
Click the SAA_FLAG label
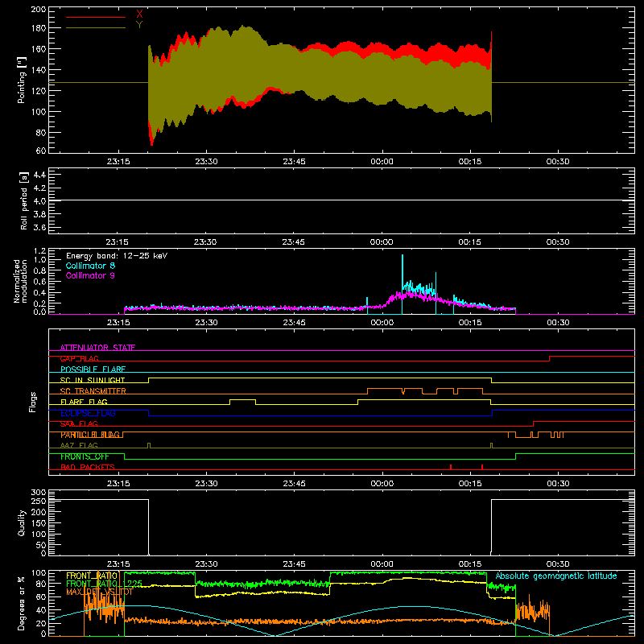coord(79,424)
